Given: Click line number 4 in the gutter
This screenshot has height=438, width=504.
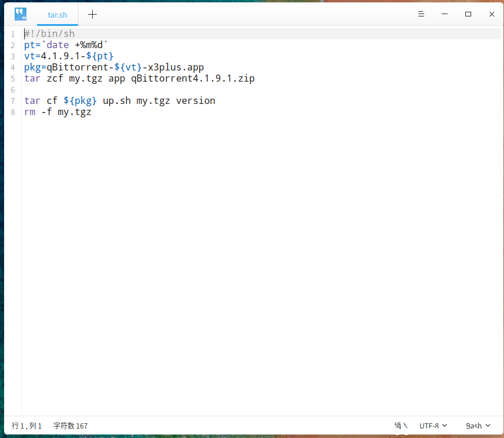Looking at the screenshot, I should pyautogui.click(x=13, y=68).
